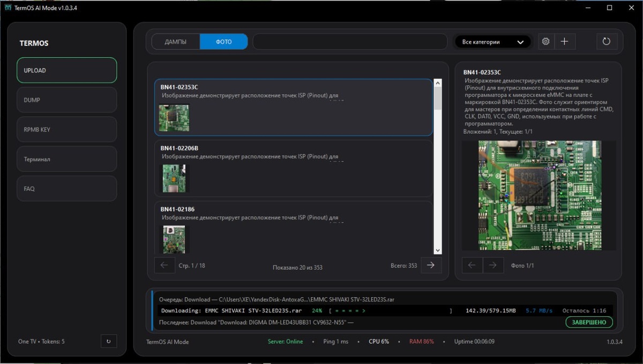Click the large eMMC pinout preview image
Image resolution: width=643 pixels, height=364 pixels.
click(x=540, y=195)
